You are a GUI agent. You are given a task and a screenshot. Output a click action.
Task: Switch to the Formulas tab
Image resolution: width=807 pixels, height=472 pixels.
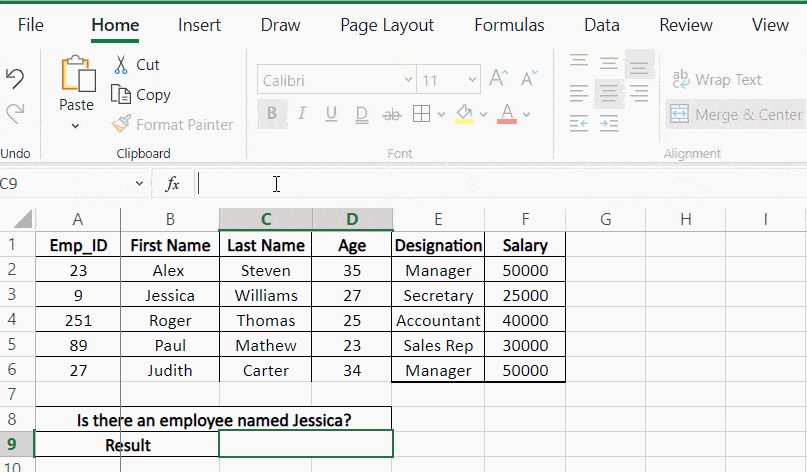(509, 25)
